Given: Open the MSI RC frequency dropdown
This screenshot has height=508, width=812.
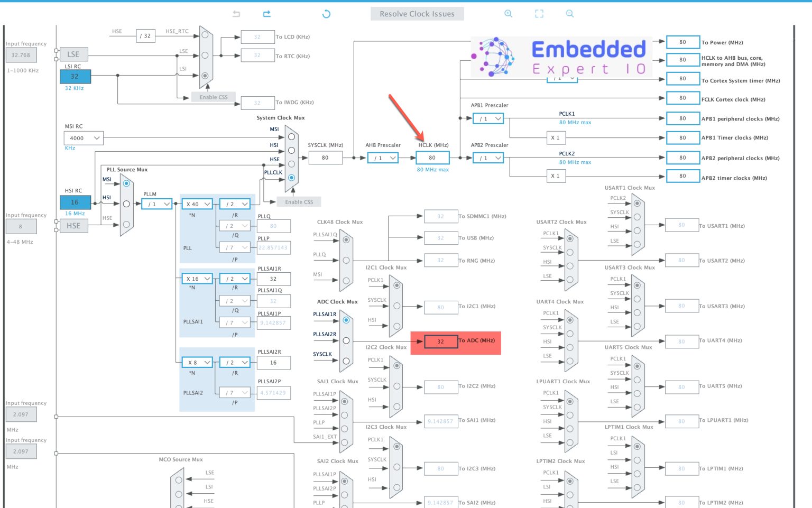Looking at the screenshot, I should pyautogui.click(x=83, y=138).
